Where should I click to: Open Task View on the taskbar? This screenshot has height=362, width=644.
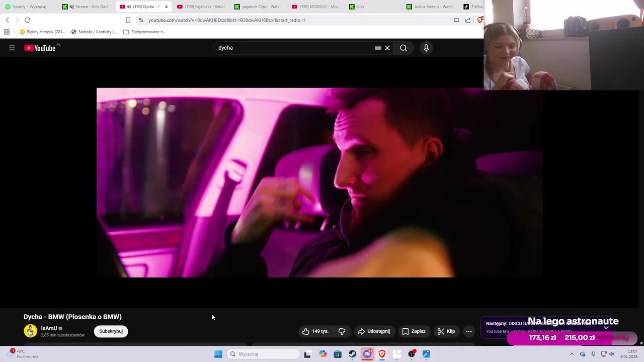(307, 354)
